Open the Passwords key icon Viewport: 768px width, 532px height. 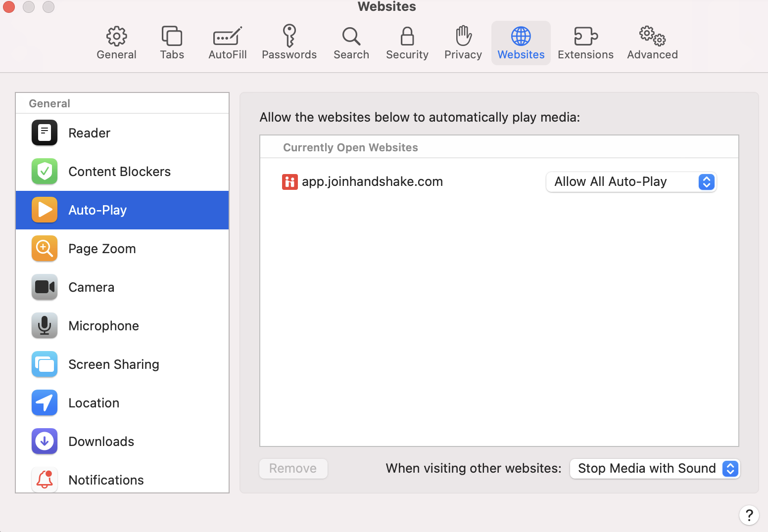coord(289,36)
